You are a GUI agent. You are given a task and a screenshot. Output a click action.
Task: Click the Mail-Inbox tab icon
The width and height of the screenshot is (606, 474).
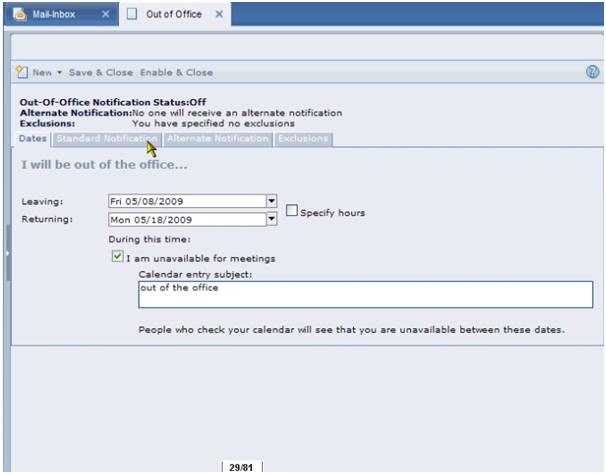(x=19, y=14)
